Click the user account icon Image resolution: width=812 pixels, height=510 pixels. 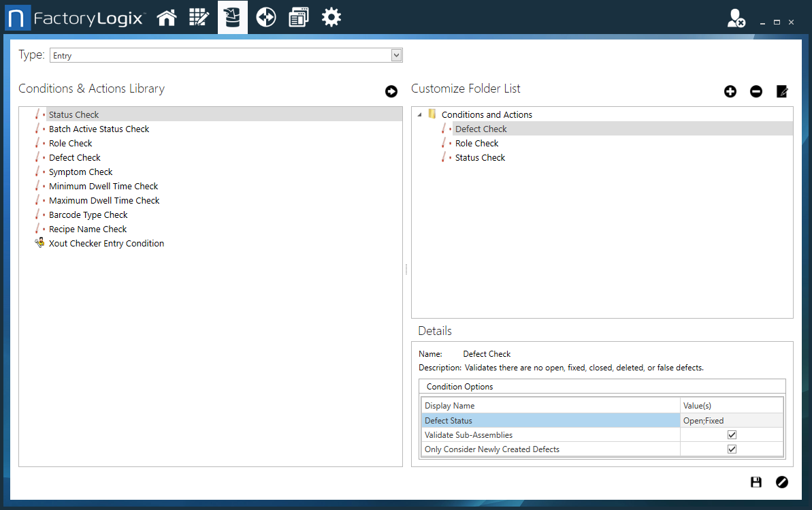pos(735,18)
